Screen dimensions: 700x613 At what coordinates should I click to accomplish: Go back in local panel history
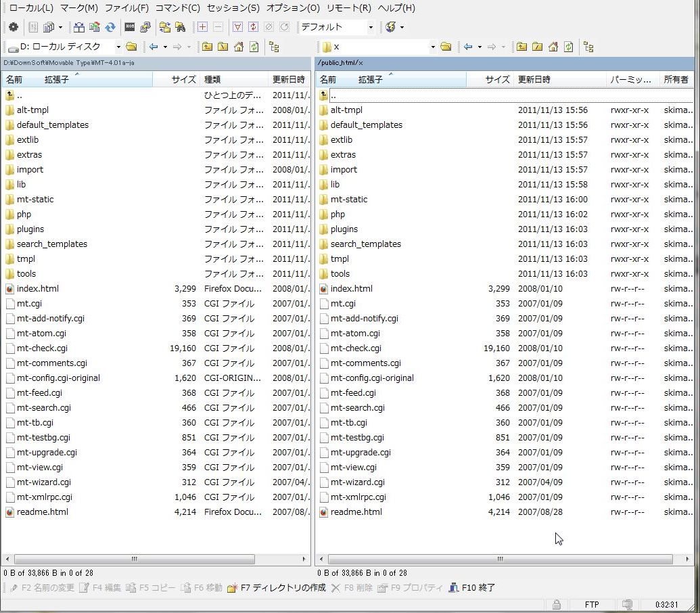coord(154,47)
